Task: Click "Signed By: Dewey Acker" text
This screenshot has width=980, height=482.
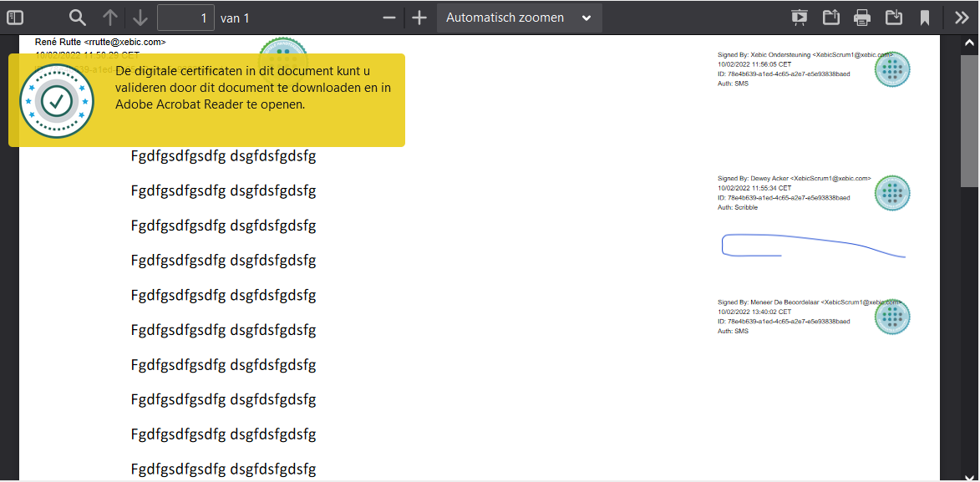Action: click(753, 179)
